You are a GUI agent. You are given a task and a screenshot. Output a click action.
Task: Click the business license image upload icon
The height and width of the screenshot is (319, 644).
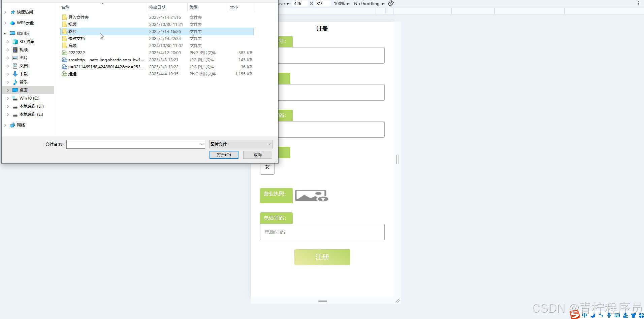coord(311,196)
